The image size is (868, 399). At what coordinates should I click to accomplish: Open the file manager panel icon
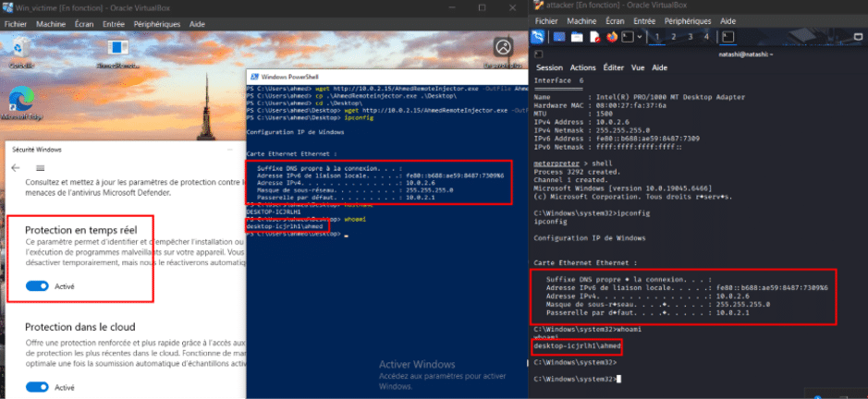(x=577, y=37)
